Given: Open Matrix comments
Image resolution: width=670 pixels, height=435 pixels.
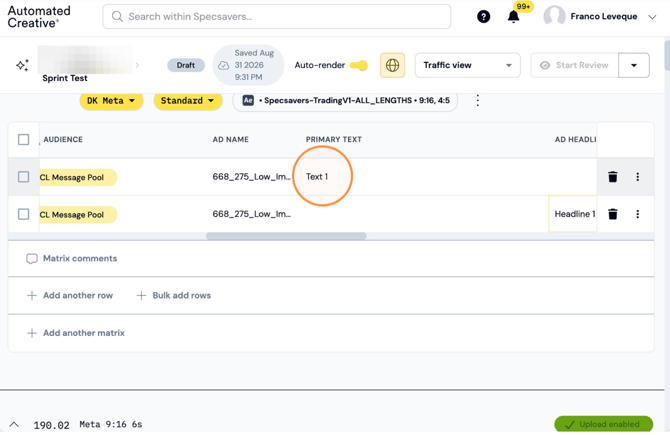Looking at the screenshot, I should click(x=72, y=259).
